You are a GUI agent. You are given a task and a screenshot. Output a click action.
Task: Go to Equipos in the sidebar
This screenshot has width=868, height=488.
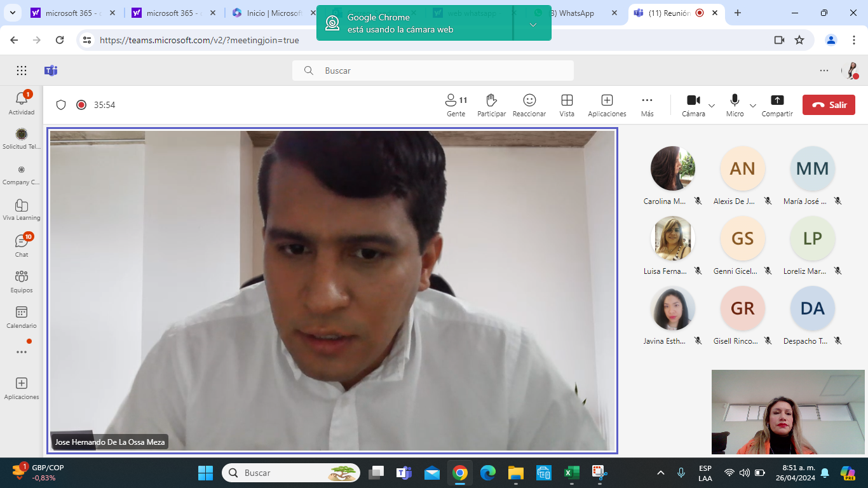[x=22, y=281]
